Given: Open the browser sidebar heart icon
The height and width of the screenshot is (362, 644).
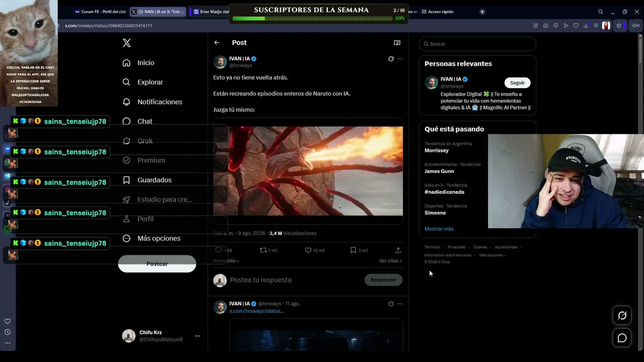Looking at the screenshot, I should tap(8, 321).
